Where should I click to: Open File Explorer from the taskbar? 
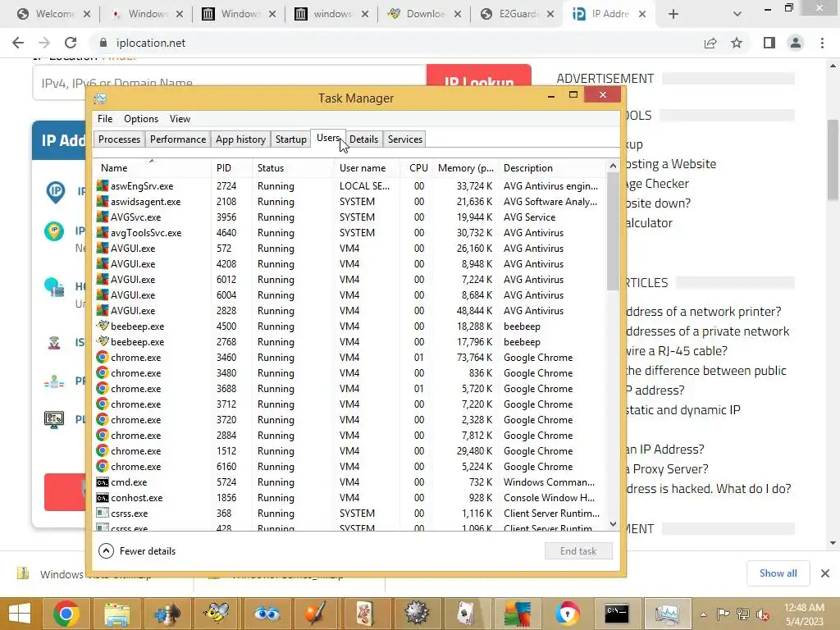pos(116,614)
